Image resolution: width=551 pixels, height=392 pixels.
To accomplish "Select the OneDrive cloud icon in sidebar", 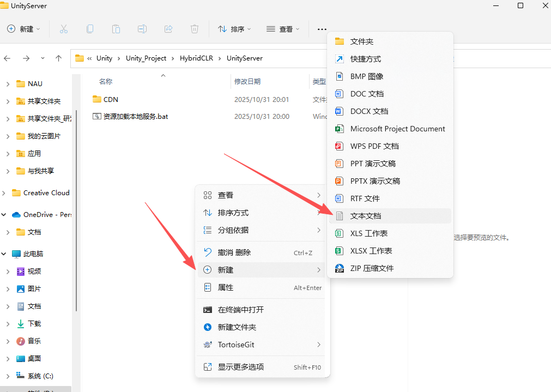I will (x=16, y=214).
